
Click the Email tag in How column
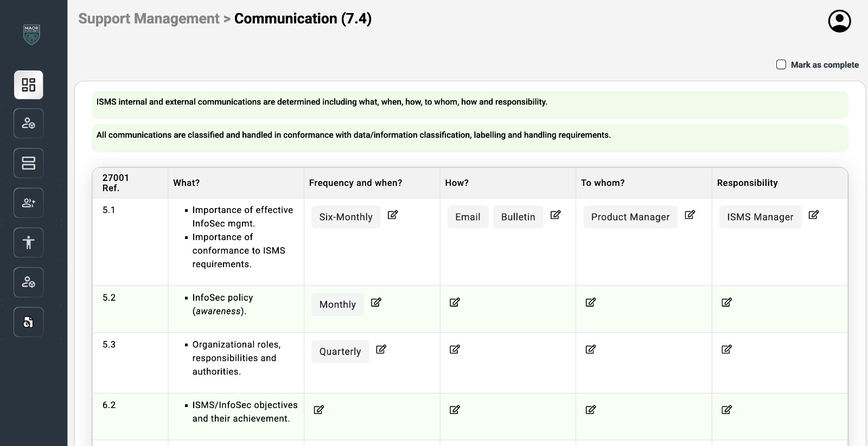(468, 217)
